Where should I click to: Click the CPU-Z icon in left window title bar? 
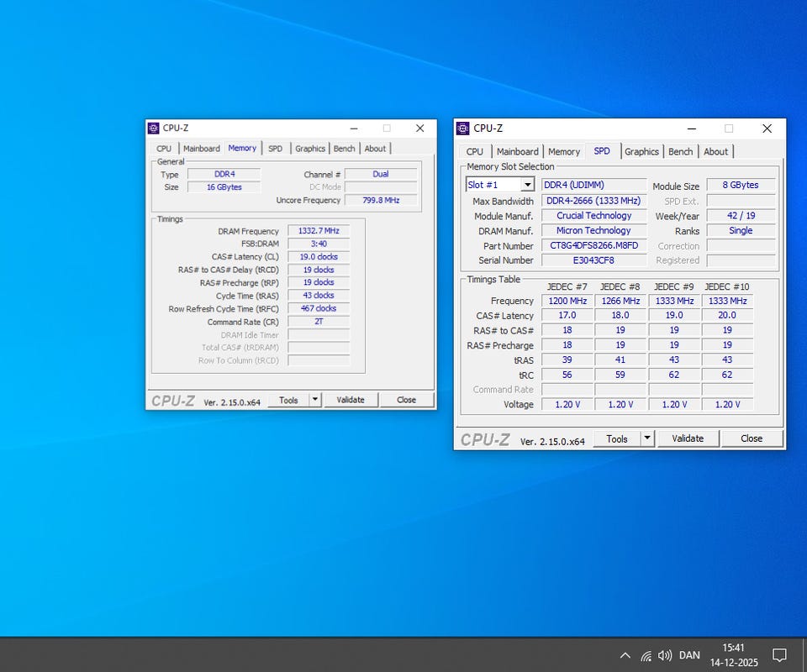point(153,129)
